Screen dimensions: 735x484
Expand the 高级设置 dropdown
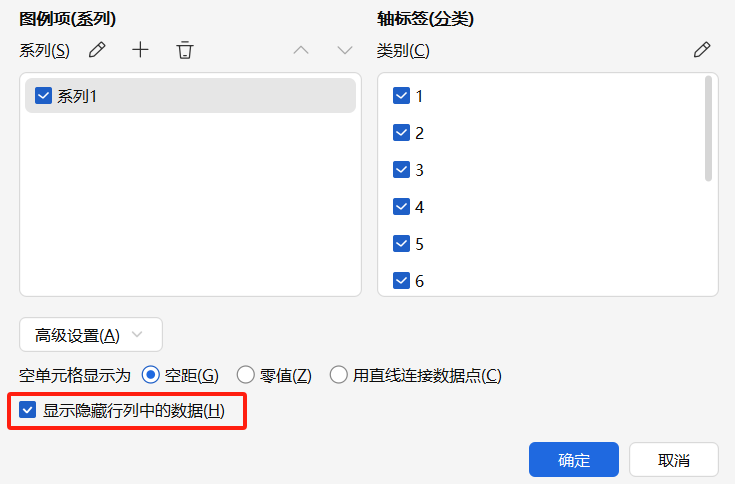coord(91,335)
